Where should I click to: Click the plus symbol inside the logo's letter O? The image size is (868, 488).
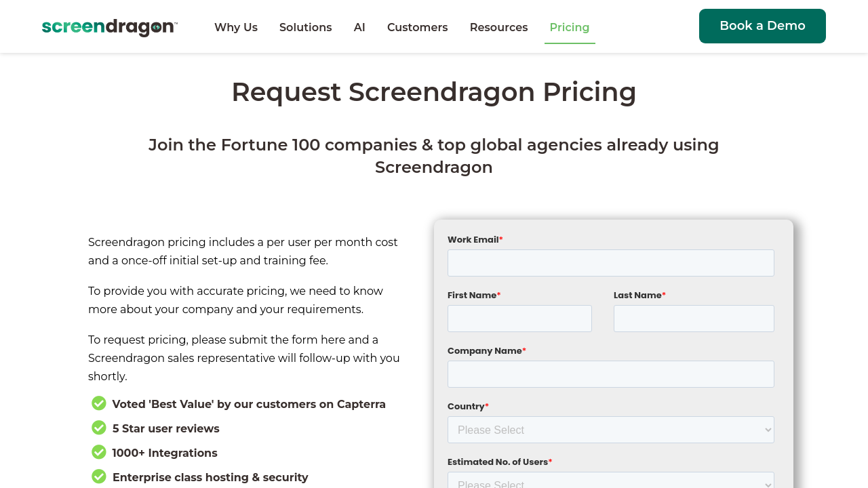(157, 28)
